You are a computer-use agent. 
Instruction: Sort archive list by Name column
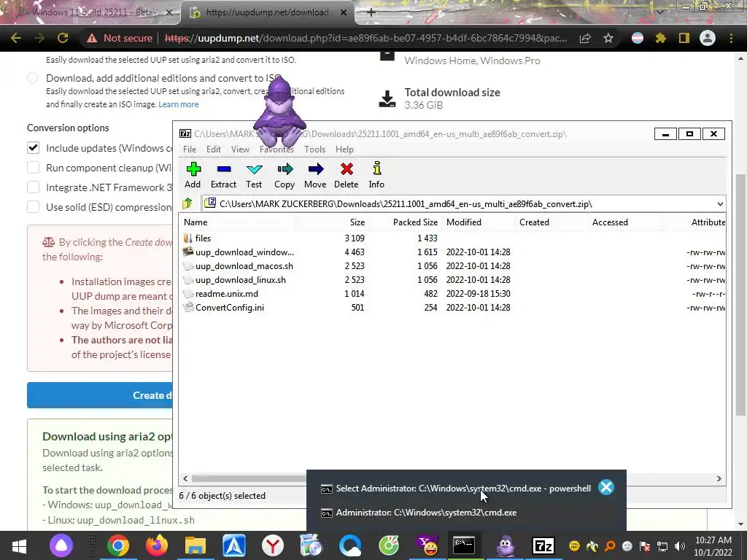[x=238, y=222]
